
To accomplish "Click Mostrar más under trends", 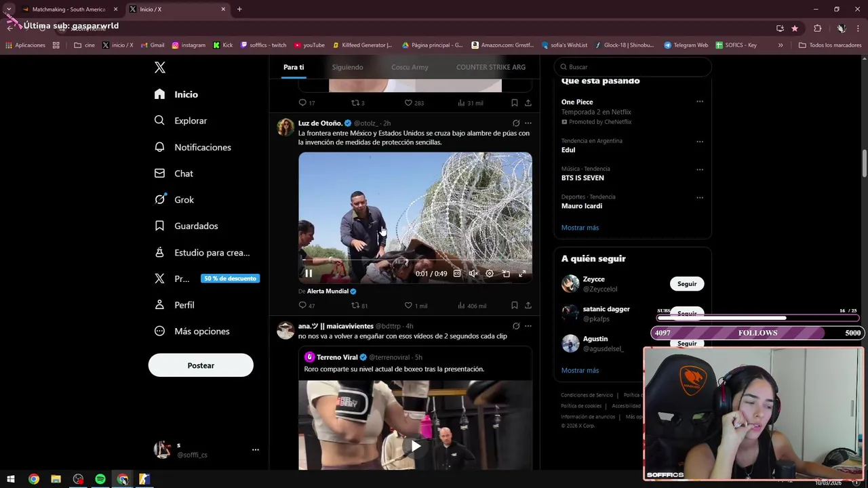I will tap(580, 228).
